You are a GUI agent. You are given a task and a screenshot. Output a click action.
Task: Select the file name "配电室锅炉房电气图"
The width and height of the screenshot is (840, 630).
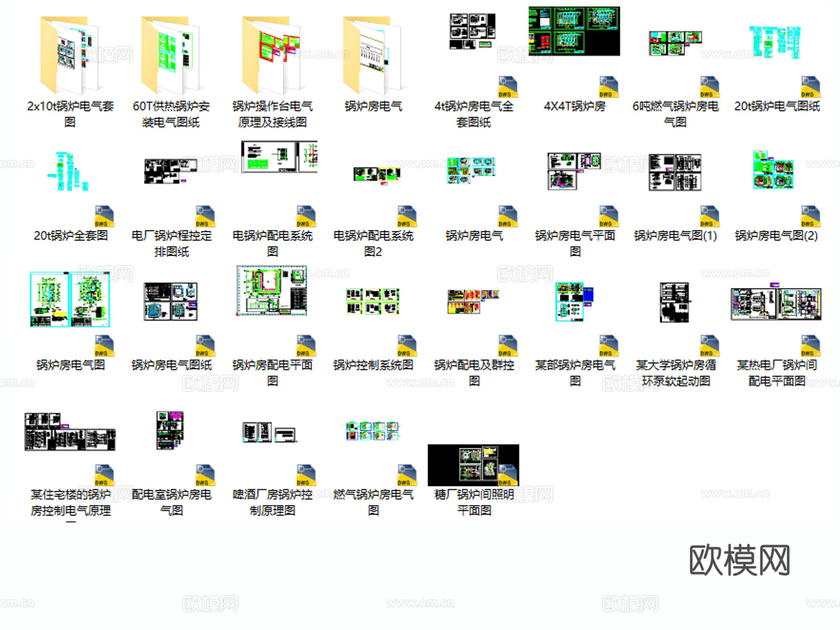pos(171,502)
